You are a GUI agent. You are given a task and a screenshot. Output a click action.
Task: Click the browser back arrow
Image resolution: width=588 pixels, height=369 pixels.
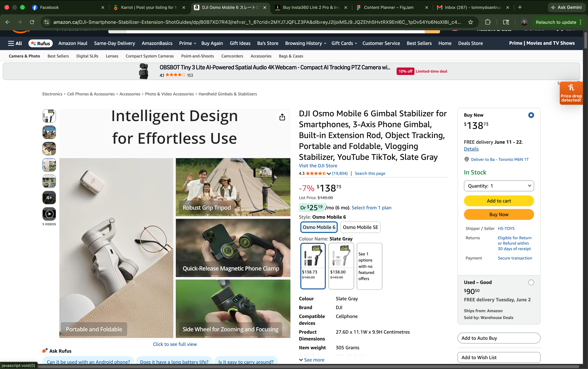[7, 22]
